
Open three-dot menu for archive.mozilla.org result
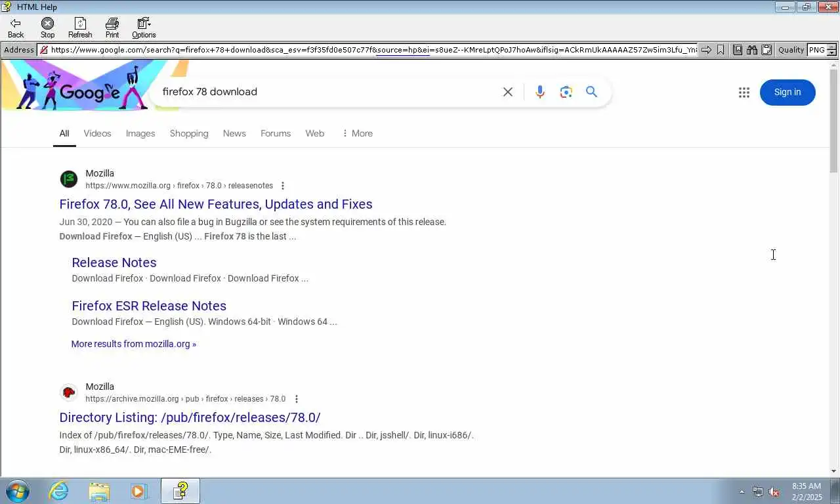tap(297, 399)
